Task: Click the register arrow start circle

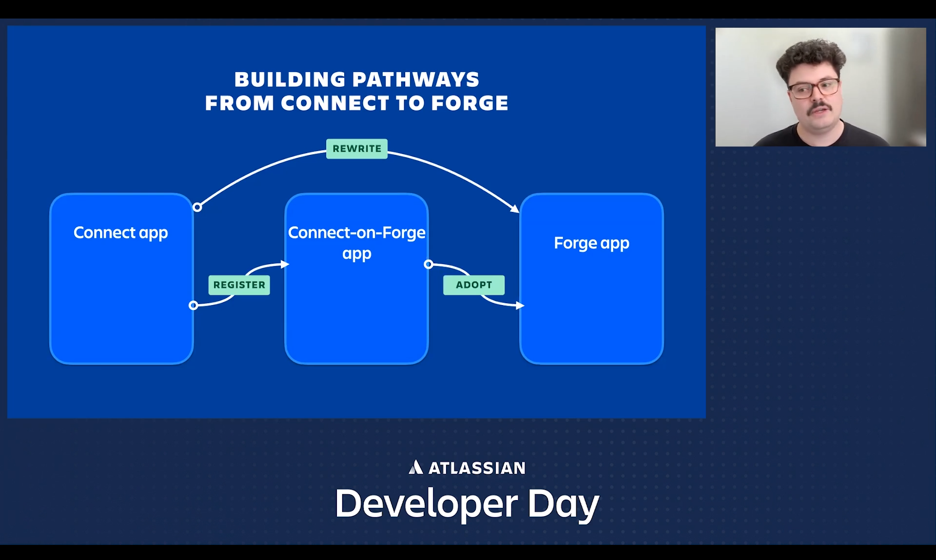Action: (194, 305)
